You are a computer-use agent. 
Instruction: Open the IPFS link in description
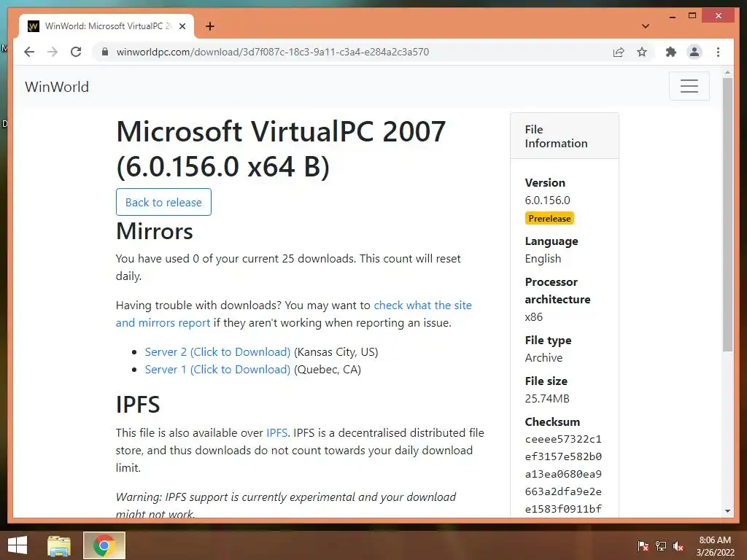pyautogui.click(x=276, y=433)
